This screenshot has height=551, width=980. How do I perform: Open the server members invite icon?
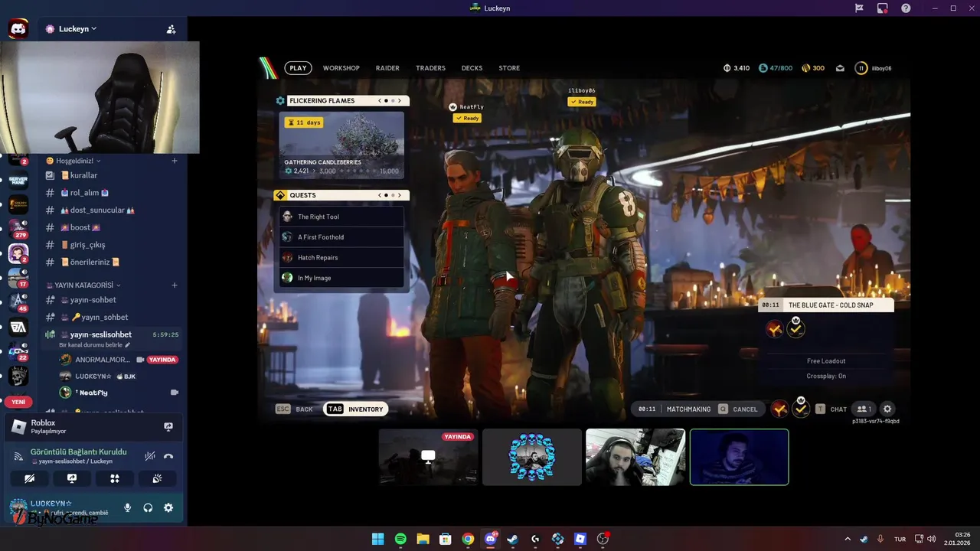171,29
